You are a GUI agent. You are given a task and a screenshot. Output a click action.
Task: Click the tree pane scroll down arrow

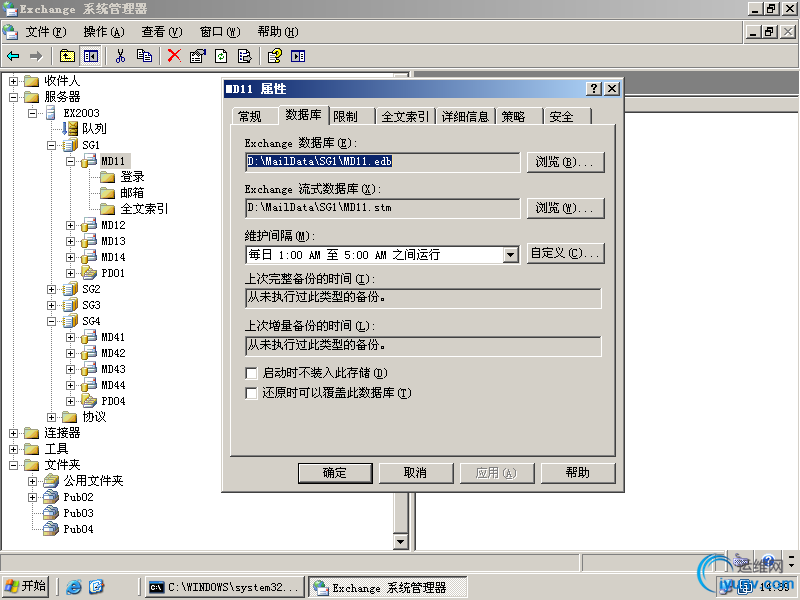tap(401, 542)
